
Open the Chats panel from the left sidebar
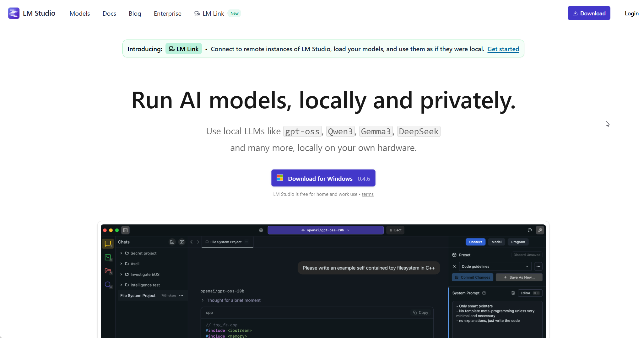[x=108, y=244]
